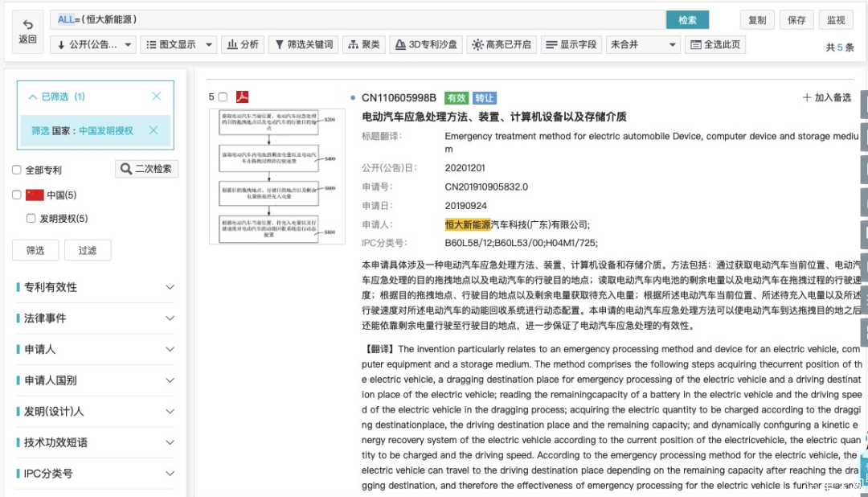Image resolution: width=868 pixels, height=497 pixels.
Task: Click application number CN201910905832.0
Action: pyautogui.click(x=486, y=187)
